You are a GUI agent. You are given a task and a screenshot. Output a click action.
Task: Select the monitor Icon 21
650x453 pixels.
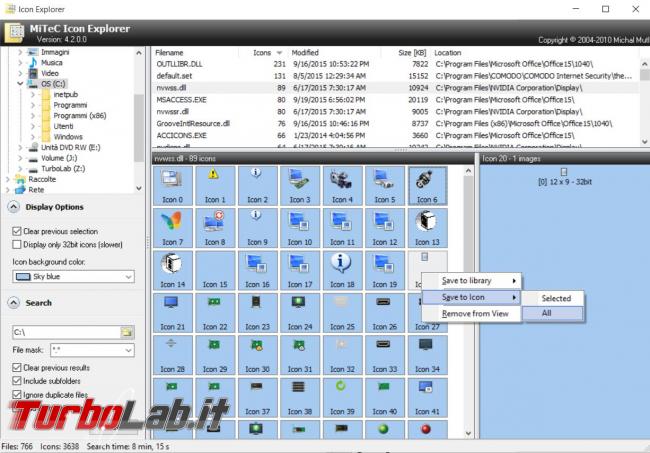pos(172,312)
